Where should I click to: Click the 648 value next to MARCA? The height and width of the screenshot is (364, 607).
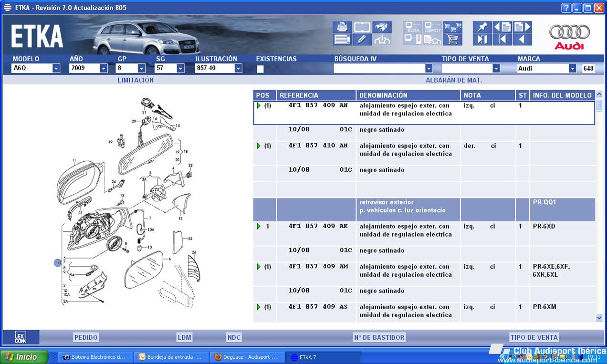588,68
